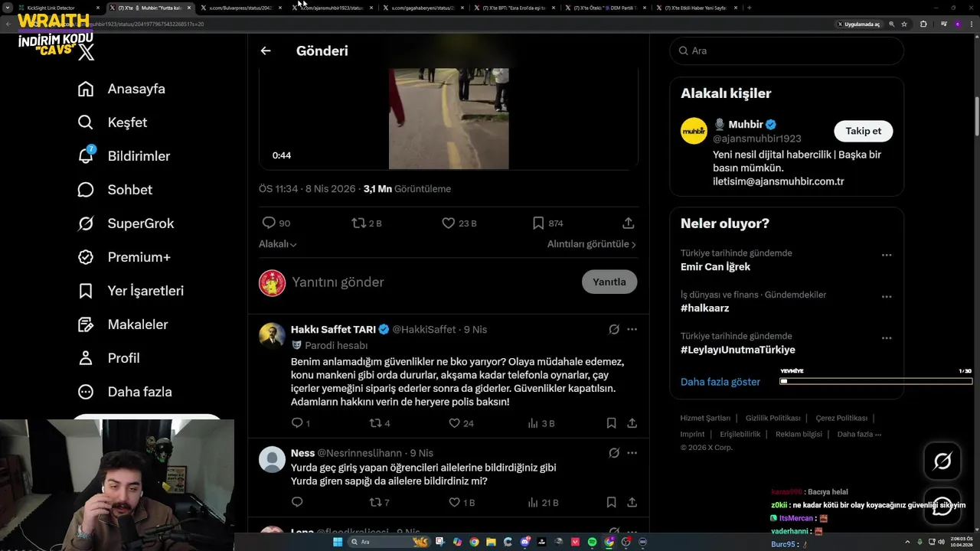Go back using the Gönderi arrow
This screenshot has width=980, height=551.
click(266, 51)
